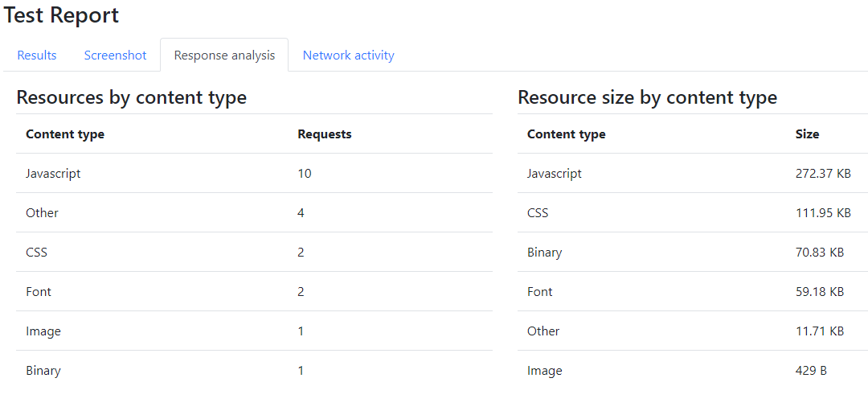Click the 272.37 KB Javascript size value
The height and width of the screenshot is (411, 868).
823,174
